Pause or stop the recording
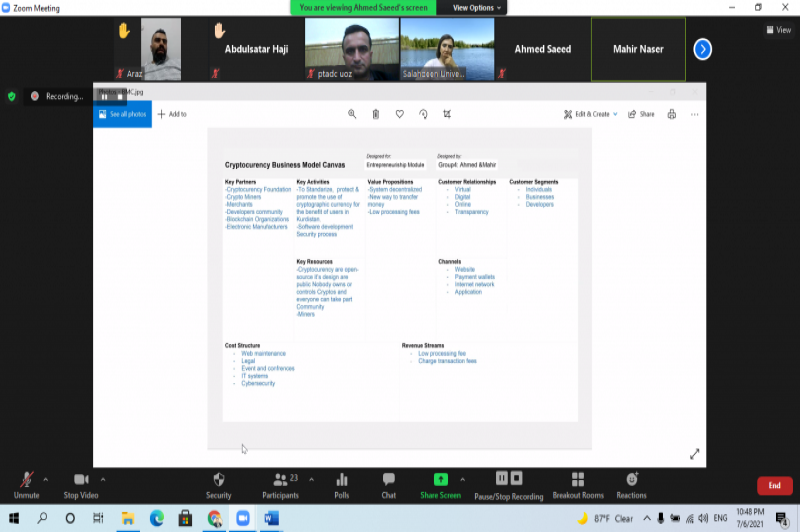 point(509,480)
